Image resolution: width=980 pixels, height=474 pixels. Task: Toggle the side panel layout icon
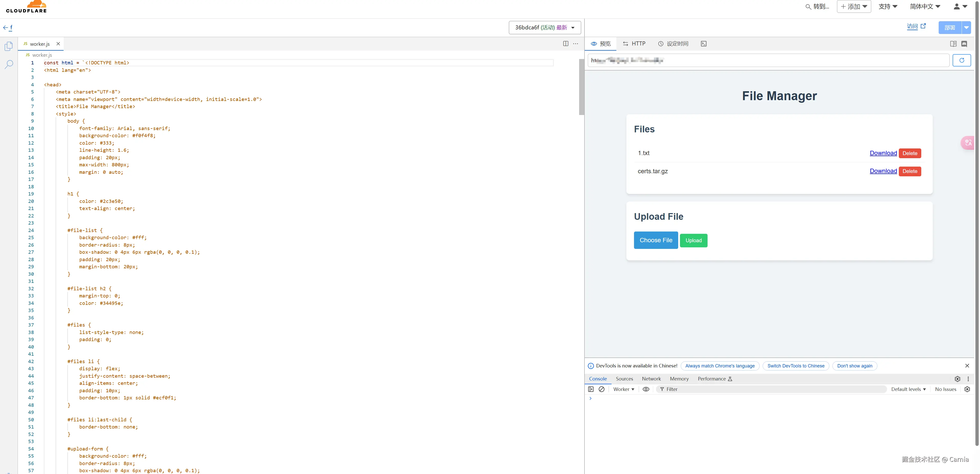[953, 44]
